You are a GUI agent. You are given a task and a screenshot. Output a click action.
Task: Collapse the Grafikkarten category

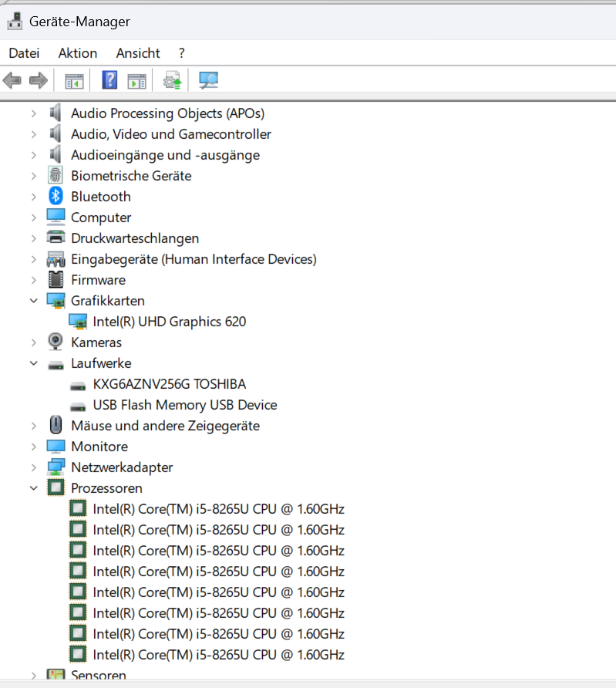click(34, 301)
